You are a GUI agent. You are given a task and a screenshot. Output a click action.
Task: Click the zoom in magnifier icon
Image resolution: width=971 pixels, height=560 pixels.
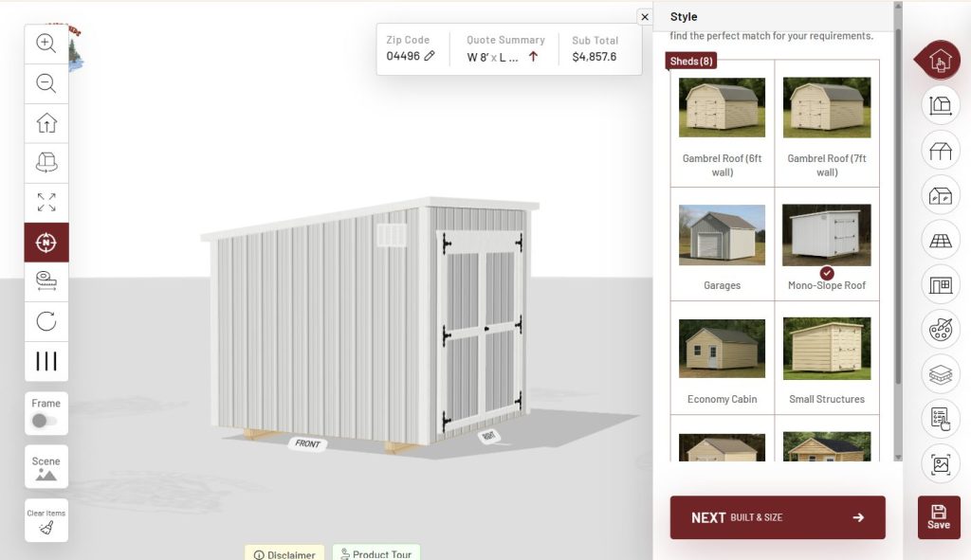(46, 44)
